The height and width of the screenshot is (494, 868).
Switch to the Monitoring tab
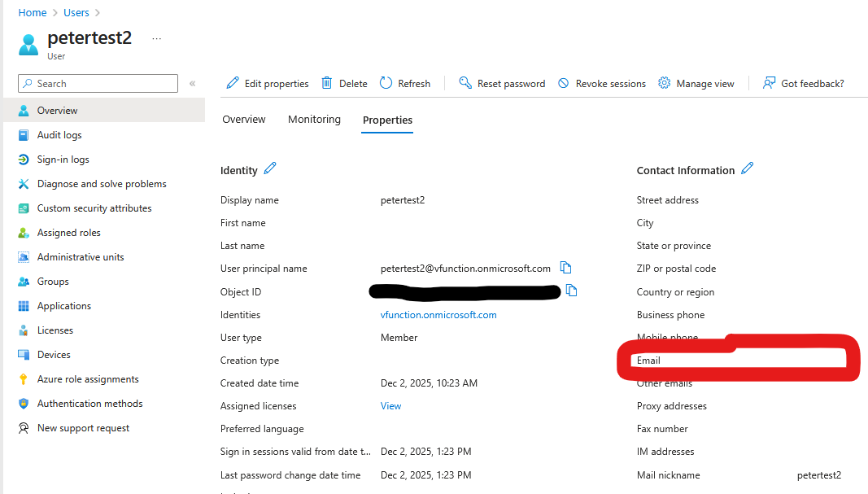click(x=314, y=119)
